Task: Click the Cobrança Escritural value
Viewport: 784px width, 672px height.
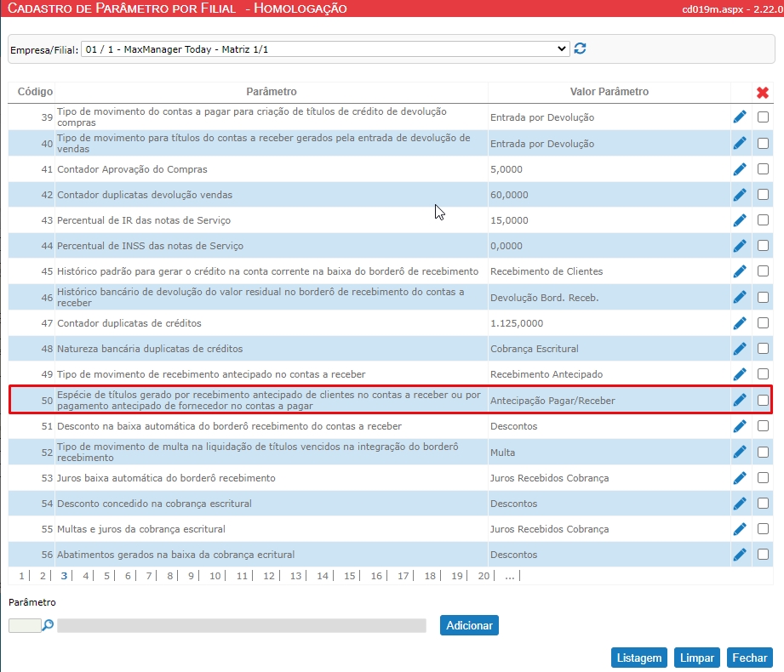Action: click(x=534, y=349)
